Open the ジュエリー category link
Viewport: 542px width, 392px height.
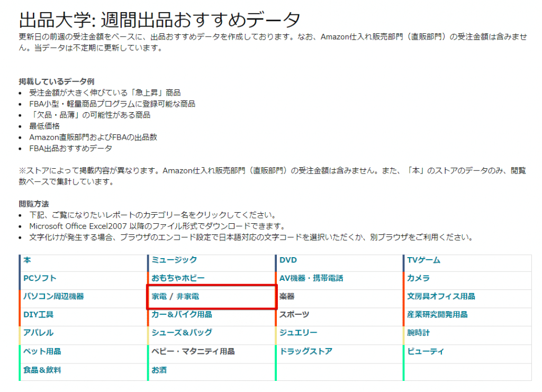point(299,333)
